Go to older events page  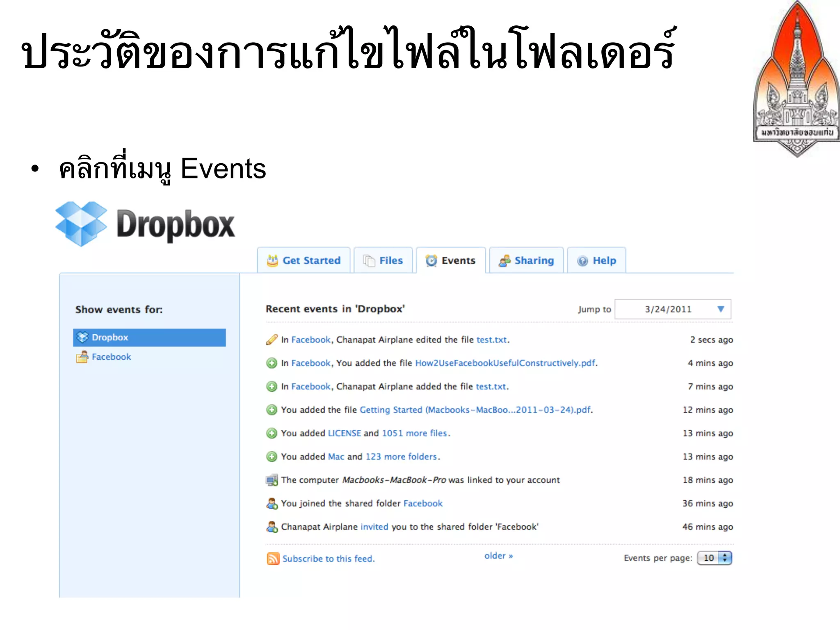pyautogui.click(x=498, y=556)
